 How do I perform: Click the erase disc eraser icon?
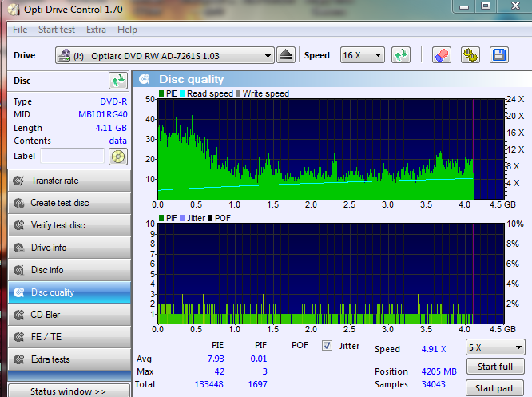(x=442, y=55)
